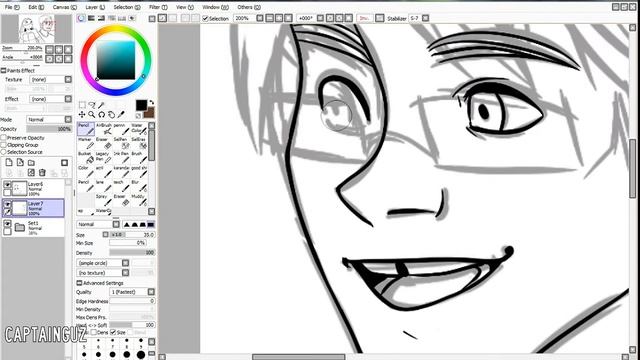The height and width of the screenshot is (360, 640).
Task: Select the Marker tool
Action: click(86, 143)
